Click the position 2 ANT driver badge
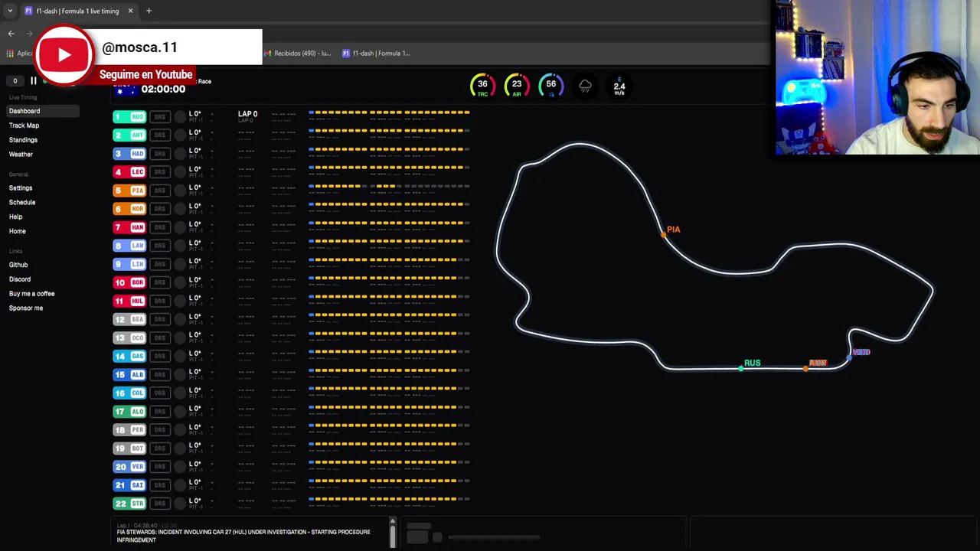The height and width of the screenshot is (551, 980). click(x=129, y=135)
